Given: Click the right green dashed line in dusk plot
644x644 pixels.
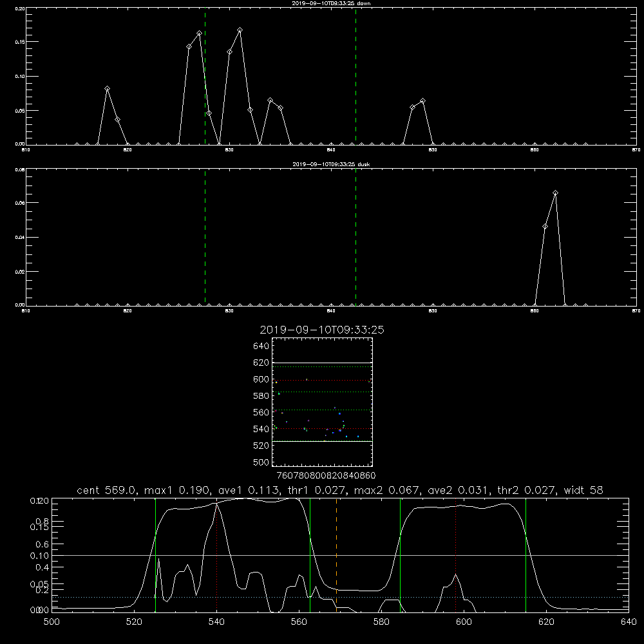Looking at the screenshot, I should [355, 237].
